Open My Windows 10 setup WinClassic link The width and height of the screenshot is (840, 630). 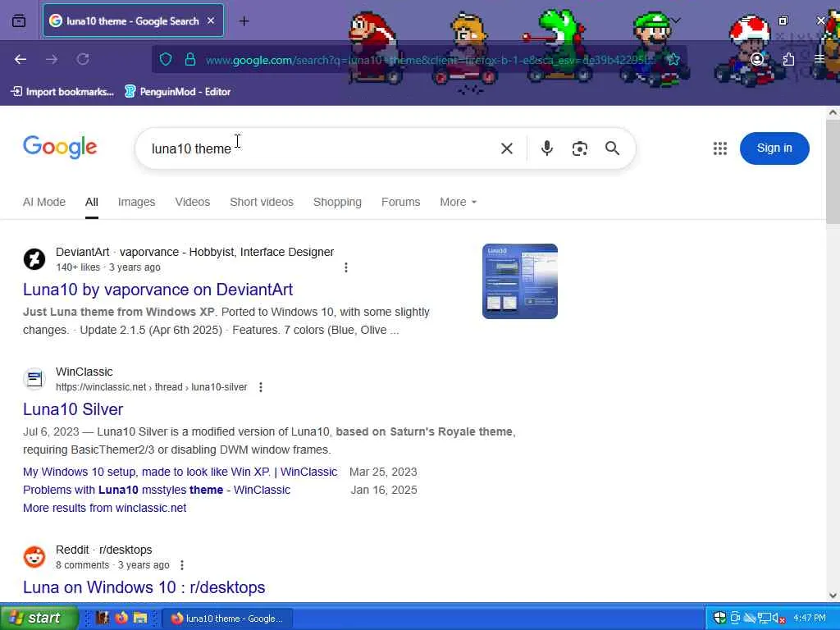[x=180, y=472]
